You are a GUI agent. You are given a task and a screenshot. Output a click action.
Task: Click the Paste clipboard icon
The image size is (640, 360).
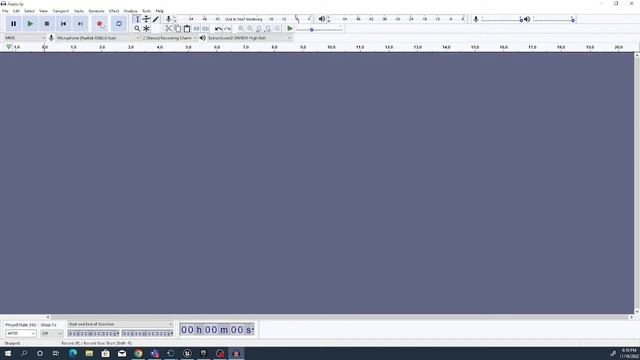coord(187,29)
